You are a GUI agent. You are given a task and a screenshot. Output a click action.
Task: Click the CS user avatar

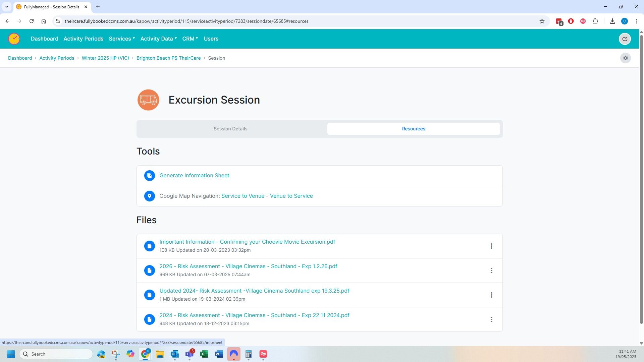[625, 39]
